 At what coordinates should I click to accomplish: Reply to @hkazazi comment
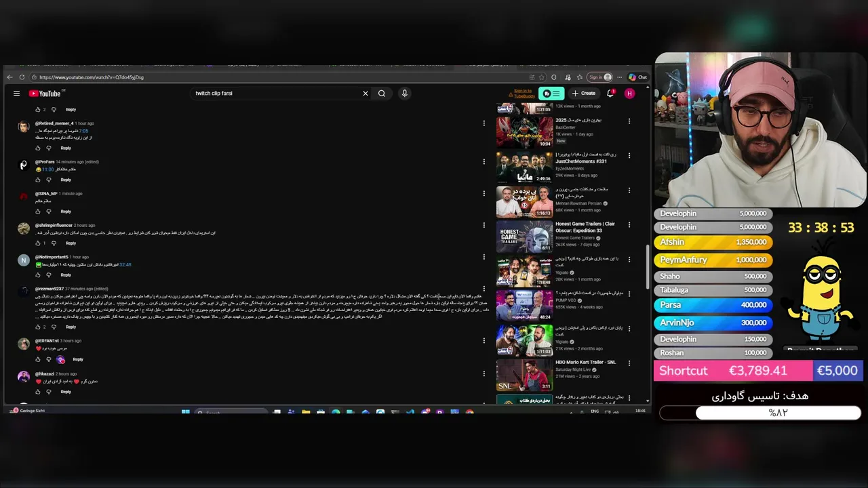tap(66, 391)
